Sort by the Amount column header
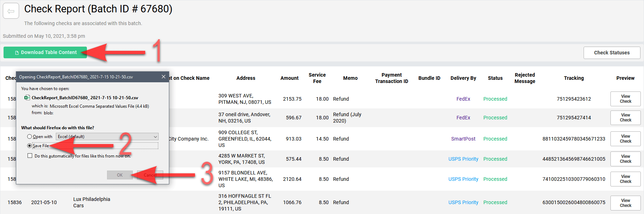The width and height of the screenshot is (644, 214). pos(289,78)
